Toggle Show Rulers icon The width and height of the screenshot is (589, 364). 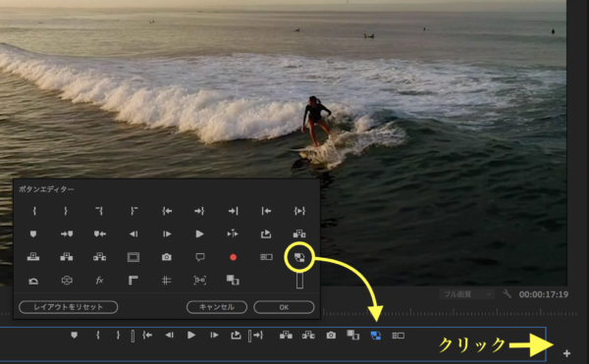(134, 281)
